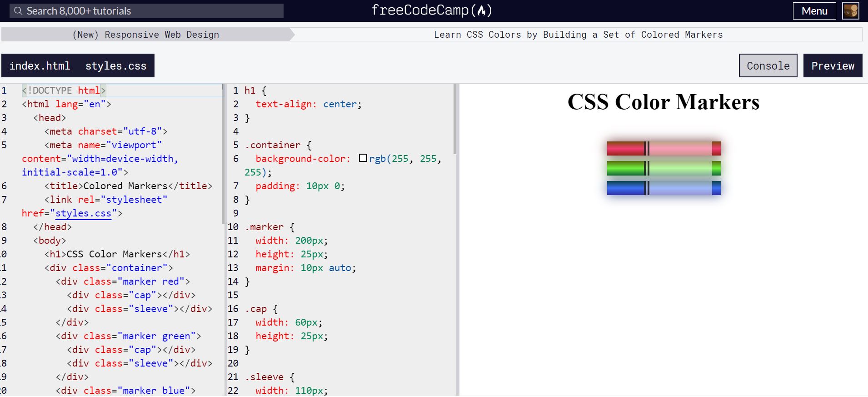Click the search magnifier icon
868x397 pixels.
pos(18,11)
